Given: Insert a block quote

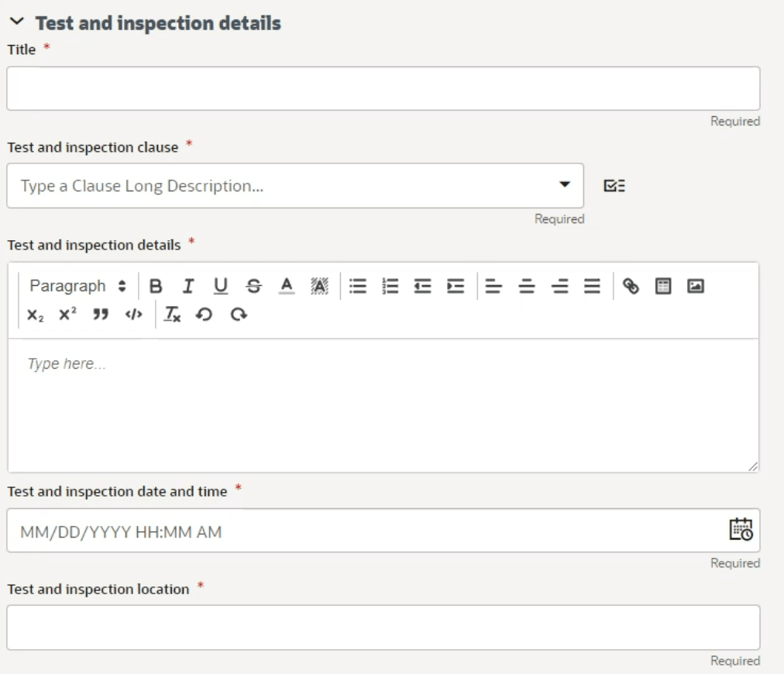Looking at the screenshot, I should tap(98, 315).
